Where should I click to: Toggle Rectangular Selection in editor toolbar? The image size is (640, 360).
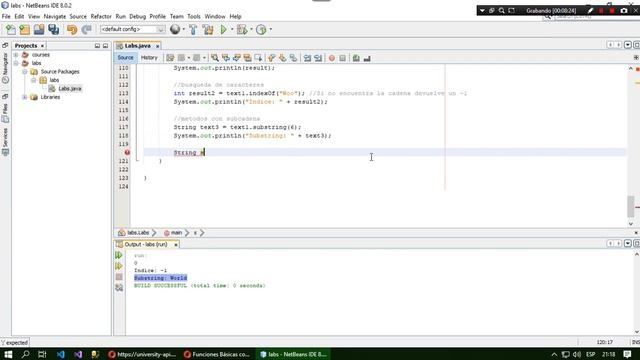click(258, 58)
